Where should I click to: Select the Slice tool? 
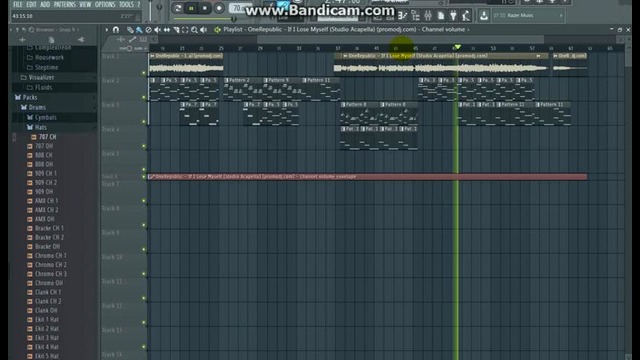click(176, 30)
